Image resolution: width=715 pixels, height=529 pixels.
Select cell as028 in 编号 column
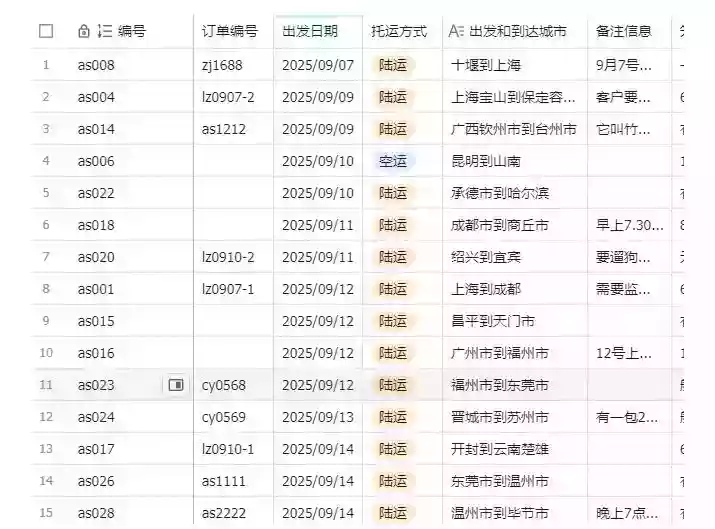coord(96,513)
